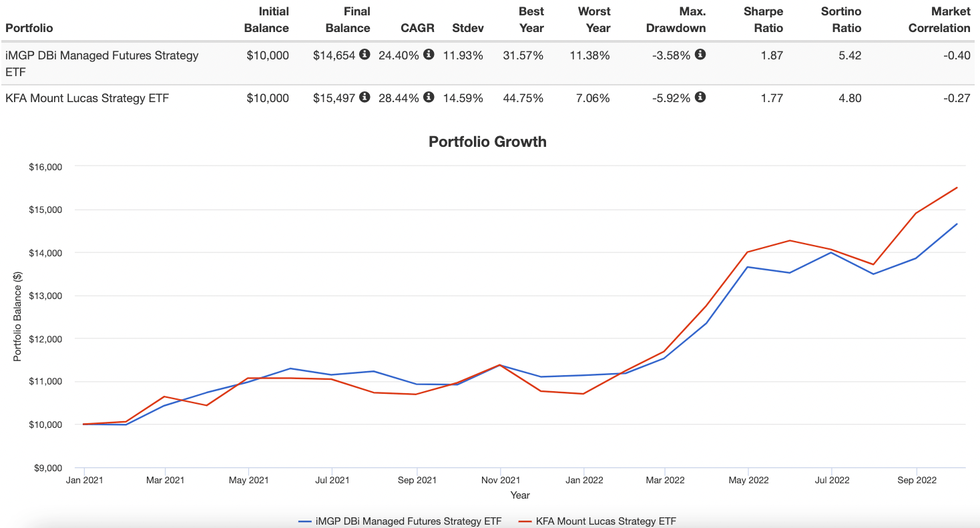Click the $13,000 y-axis label

[x=45, y=296]
